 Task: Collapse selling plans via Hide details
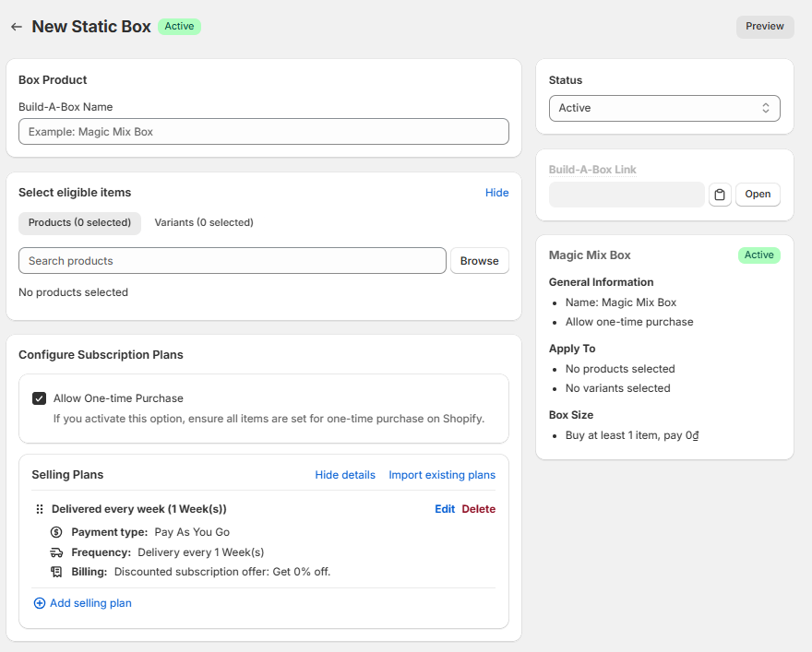pyautogui.click(x=345, y=475)
